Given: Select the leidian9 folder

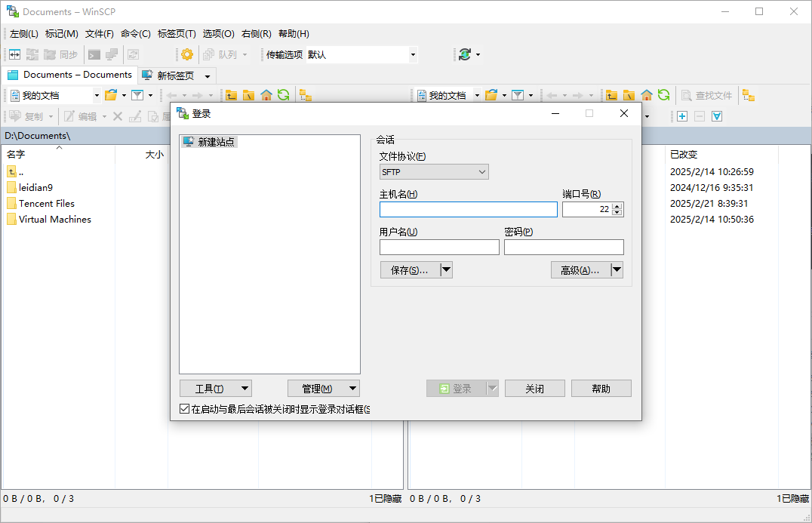Looking at the screenshot, I should coord(35,187).
